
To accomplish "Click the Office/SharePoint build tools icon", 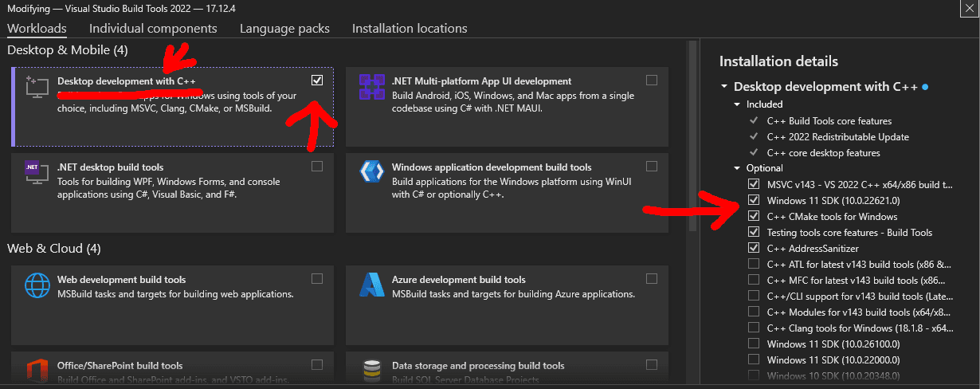I will (x=37, y=371).
